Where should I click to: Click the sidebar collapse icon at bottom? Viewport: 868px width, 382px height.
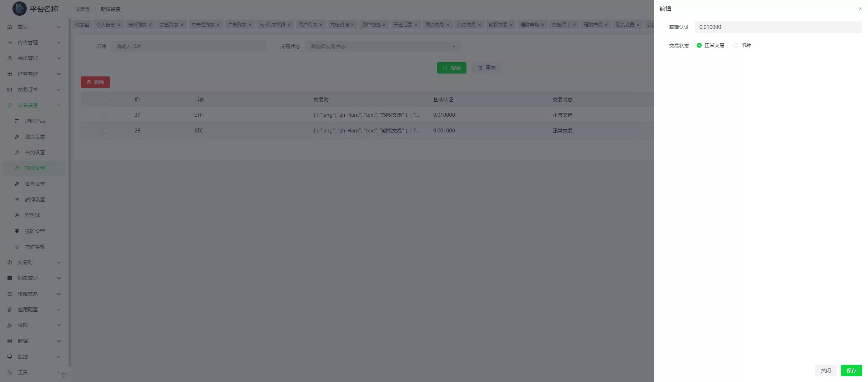click(x=64, y=375)
